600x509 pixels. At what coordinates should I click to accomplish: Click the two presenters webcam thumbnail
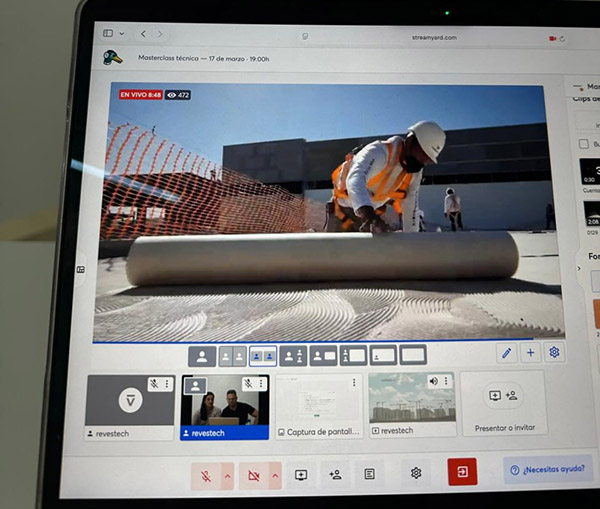click(225, 400)
